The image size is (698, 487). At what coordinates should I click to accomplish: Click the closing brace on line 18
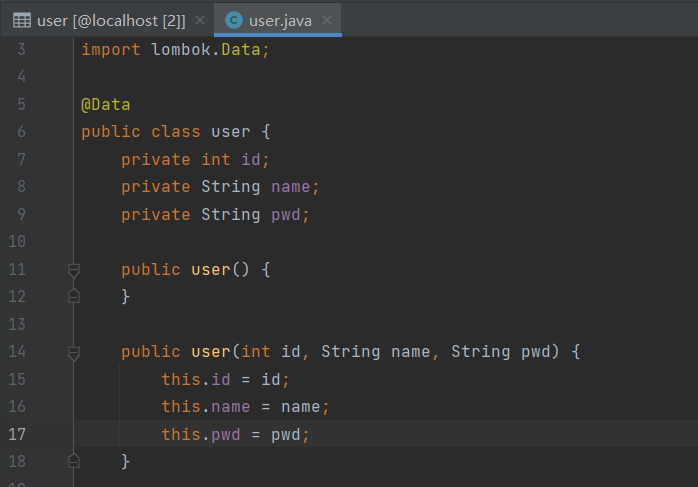tap(126, 461)
